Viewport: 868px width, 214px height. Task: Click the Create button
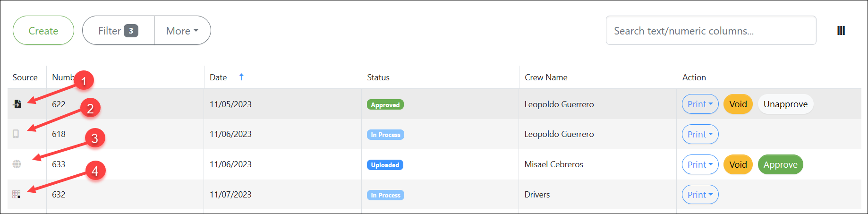pyautogui.click(x=43, y=31)
